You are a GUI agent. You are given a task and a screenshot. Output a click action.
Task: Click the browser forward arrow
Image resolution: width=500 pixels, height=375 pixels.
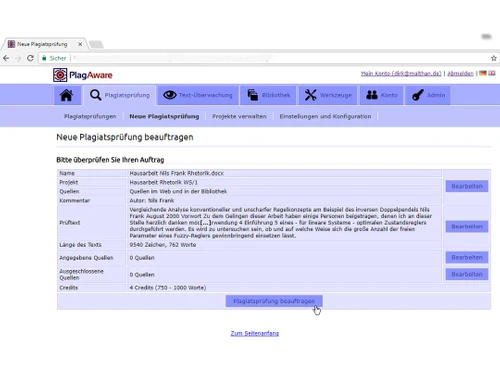(18, 58)
